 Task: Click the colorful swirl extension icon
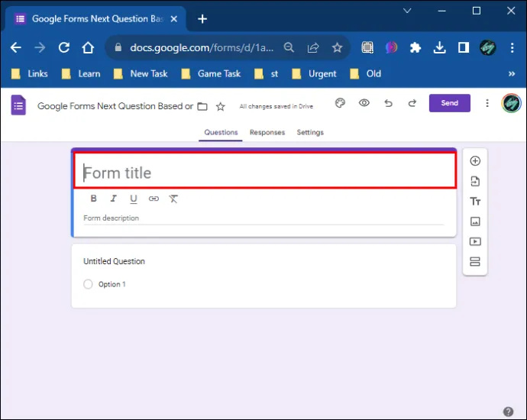[391, 47]
